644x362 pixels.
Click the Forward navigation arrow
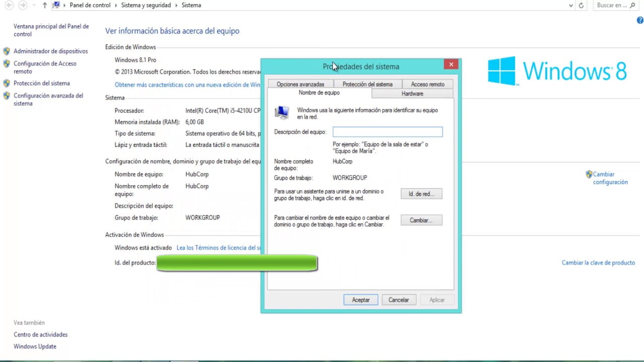[x=23, y=5]
